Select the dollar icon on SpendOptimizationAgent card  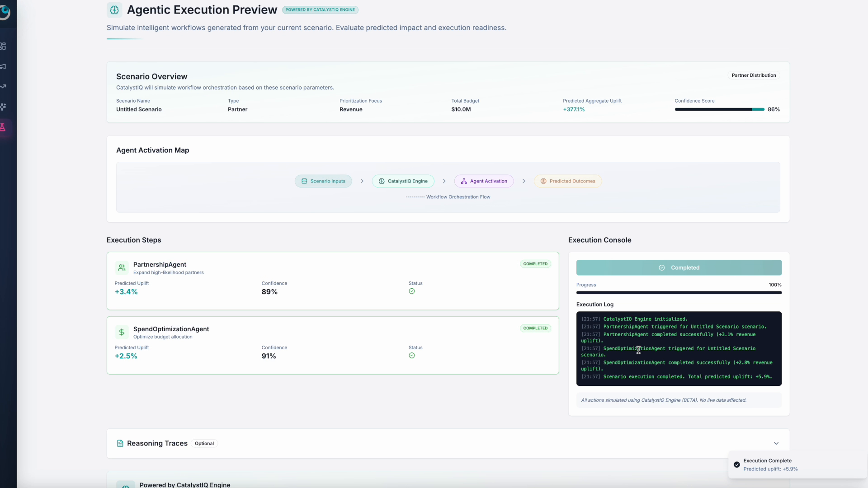[x=121, y=332]
